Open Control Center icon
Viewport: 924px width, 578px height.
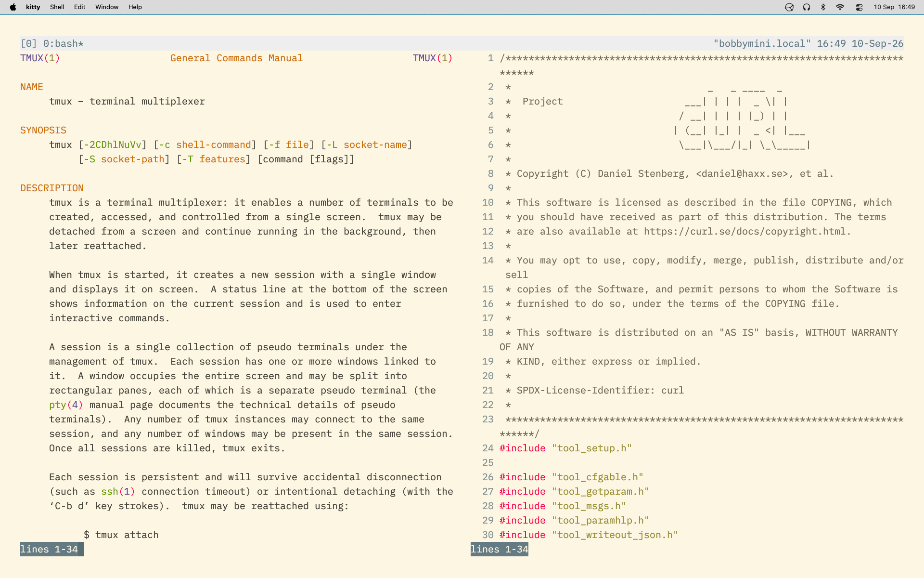859,7
